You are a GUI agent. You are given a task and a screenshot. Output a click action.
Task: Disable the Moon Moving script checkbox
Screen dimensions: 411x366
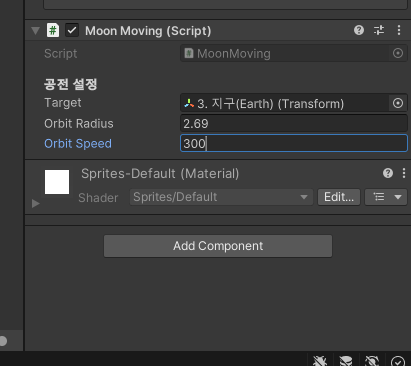(72, 30)
